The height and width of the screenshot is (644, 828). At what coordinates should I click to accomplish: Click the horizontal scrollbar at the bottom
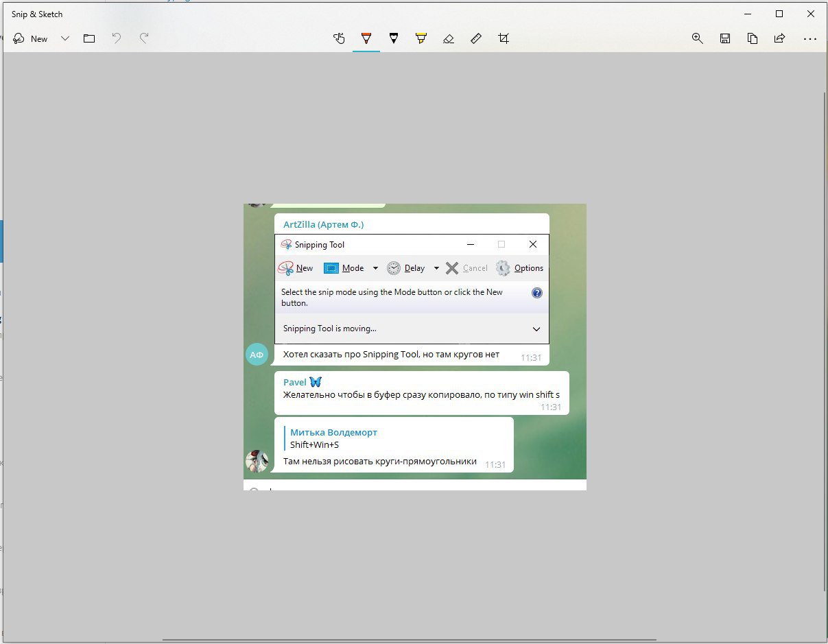click(x=410, y=640)
